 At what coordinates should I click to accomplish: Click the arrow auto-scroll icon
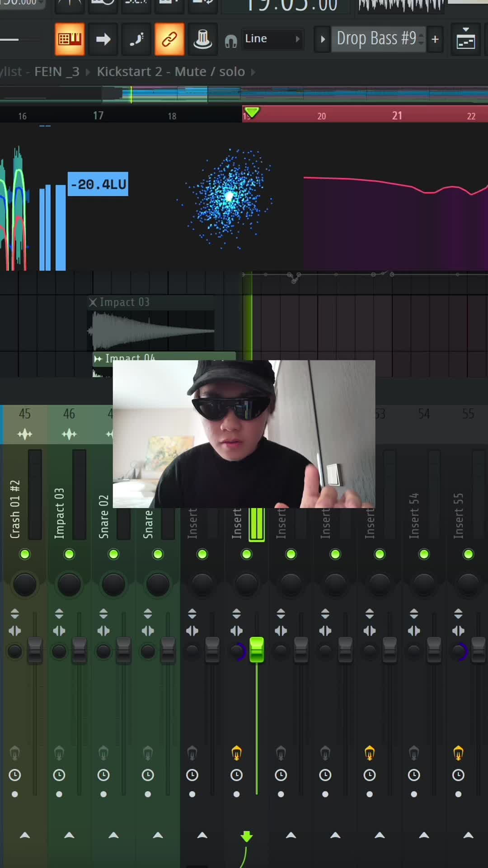click(x=103, y=39)
